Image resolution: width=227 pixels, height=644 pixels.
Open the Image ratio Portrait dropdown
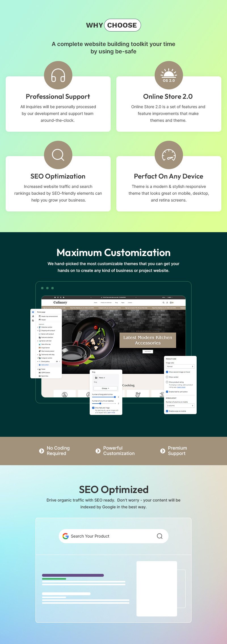(180, 366)
